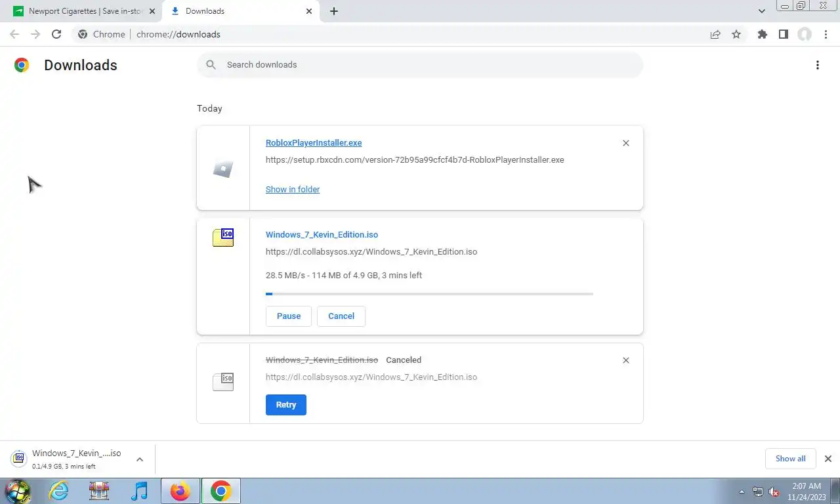
Task: Expand download shelf item options chevron
Action: coord(139,459)
